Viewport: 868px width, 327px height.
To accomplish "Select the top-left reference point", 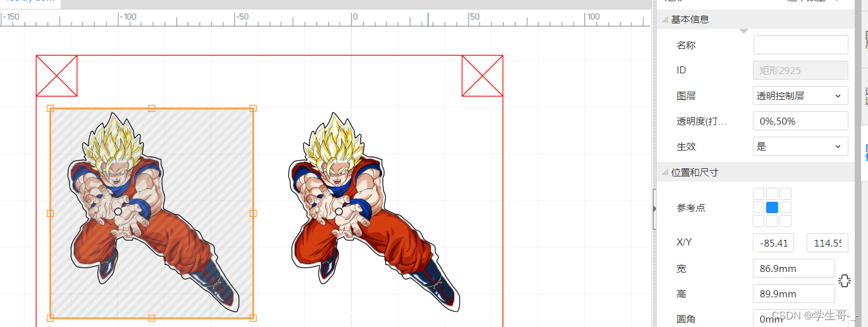I will click(x=759, y=194).
